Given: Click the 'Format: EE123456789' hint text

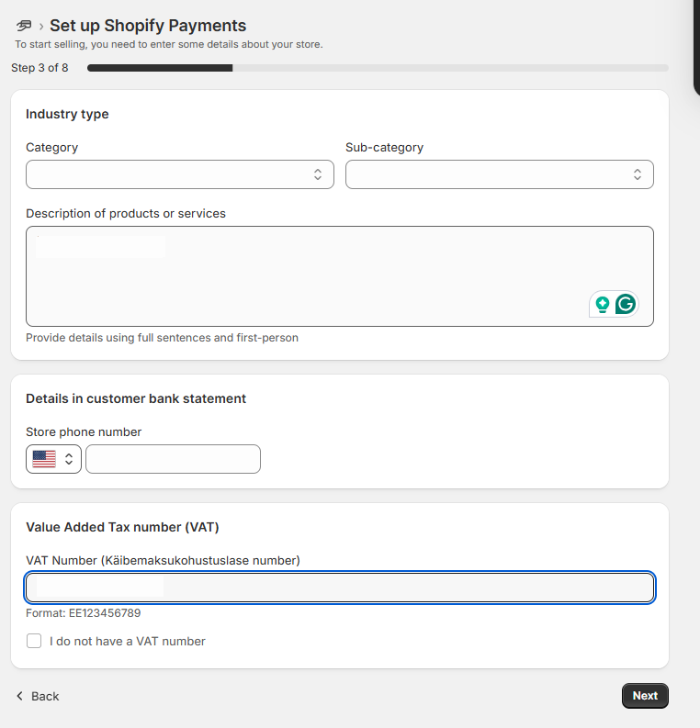Looking at the screenshot, I should [84, 613].
